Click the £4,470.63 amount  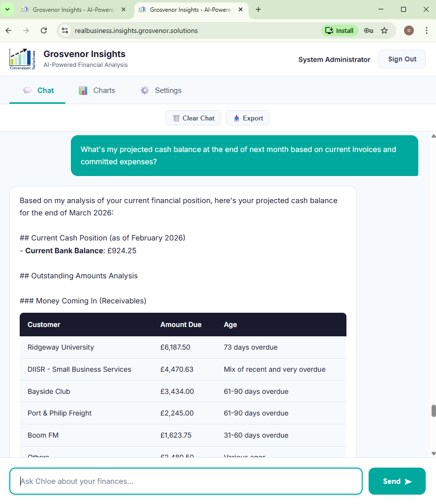click(177, 369)
